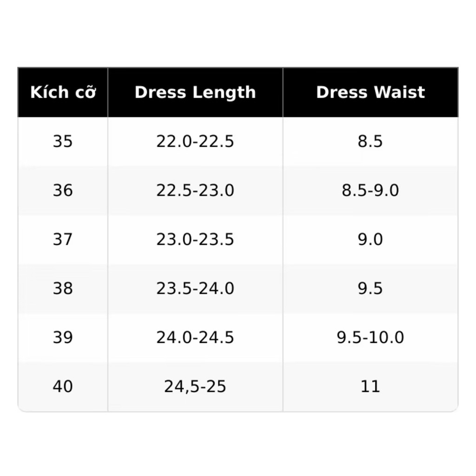Select the 9.5-10.0 dress waist value
The height and width of the screenshot is (476, 476).
(x=370, y=337)
